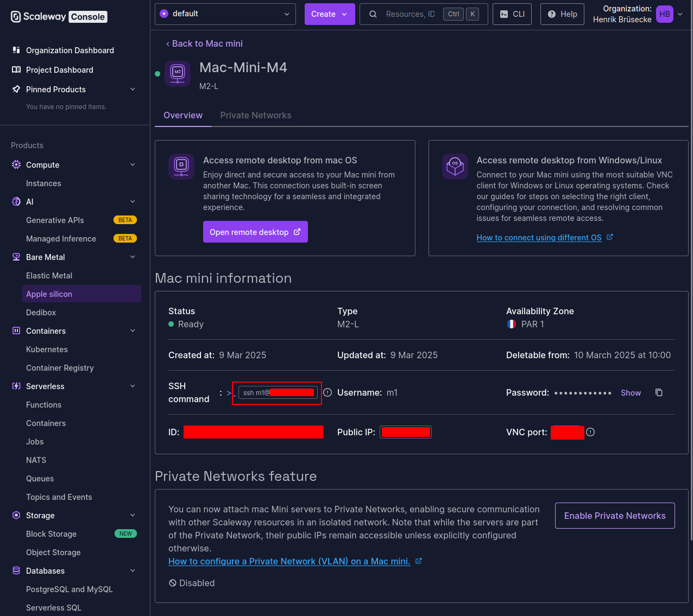This screenshot has width=693, height=616.
Task: Click the Compute section icon
Action: point(16,165)
